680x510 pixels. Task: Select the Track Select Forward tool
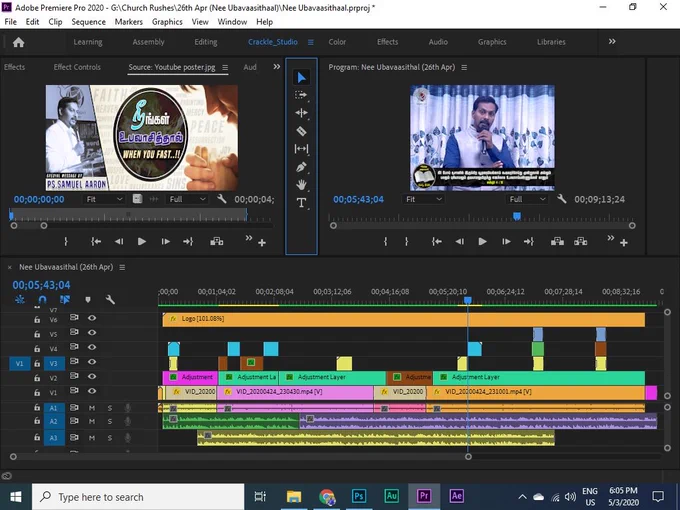[x=301, y=95]
